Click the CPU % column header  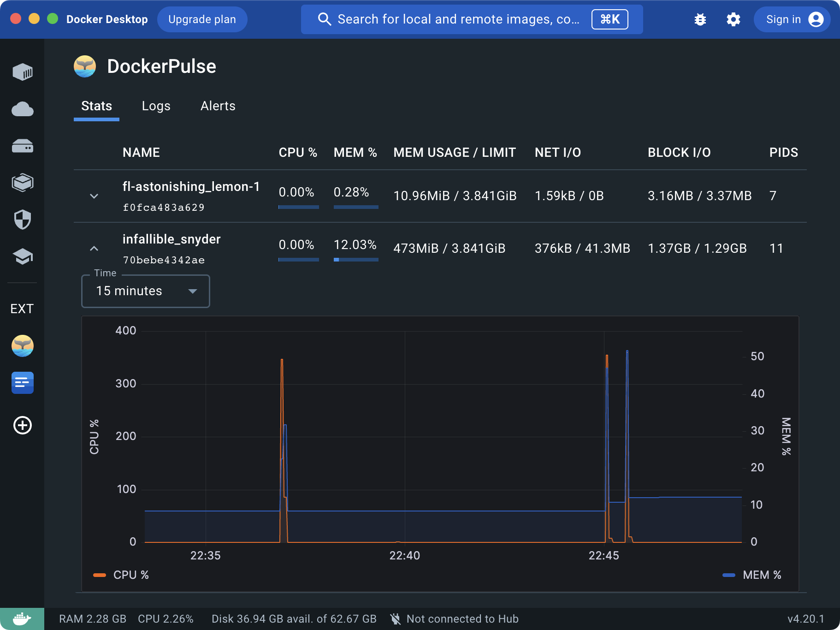tap(298, 153)
